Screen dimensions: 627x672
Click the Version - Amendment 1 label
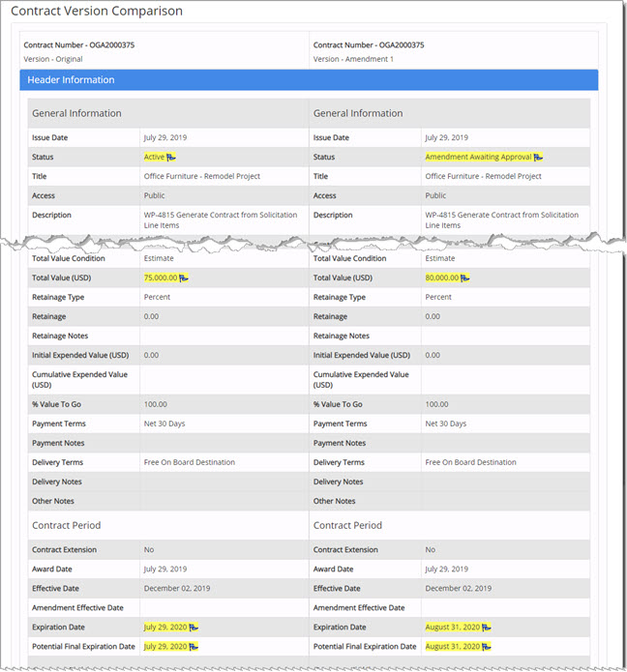(x=353, y=59)
